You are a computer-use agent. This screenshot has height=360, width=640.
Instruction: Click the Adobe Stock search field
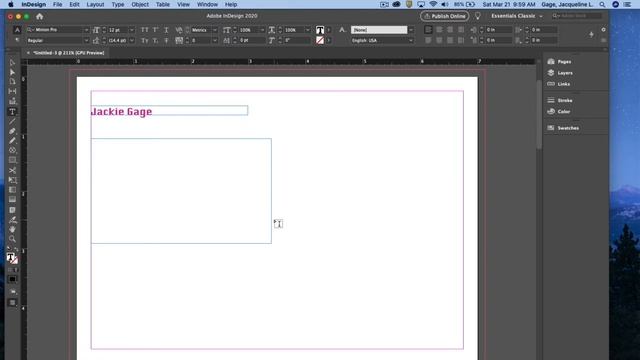coord(576,16)
